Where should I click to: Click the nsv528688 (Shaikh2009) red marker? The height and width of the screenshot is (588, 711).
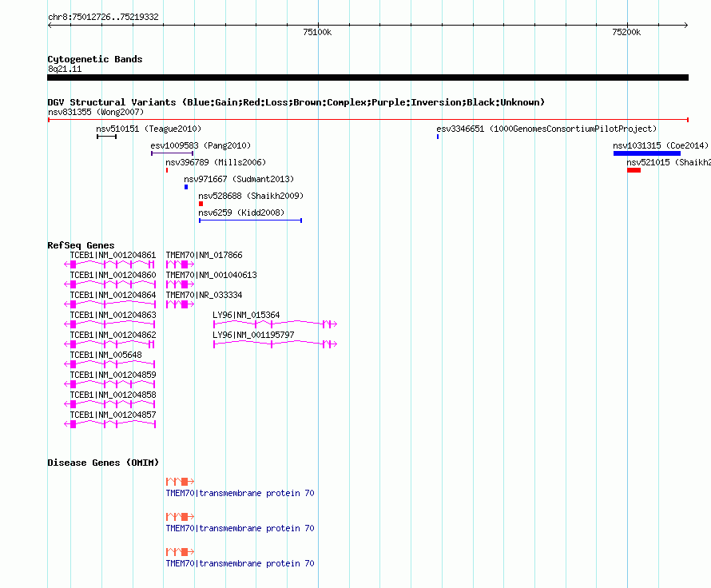(x=201, y=204)
